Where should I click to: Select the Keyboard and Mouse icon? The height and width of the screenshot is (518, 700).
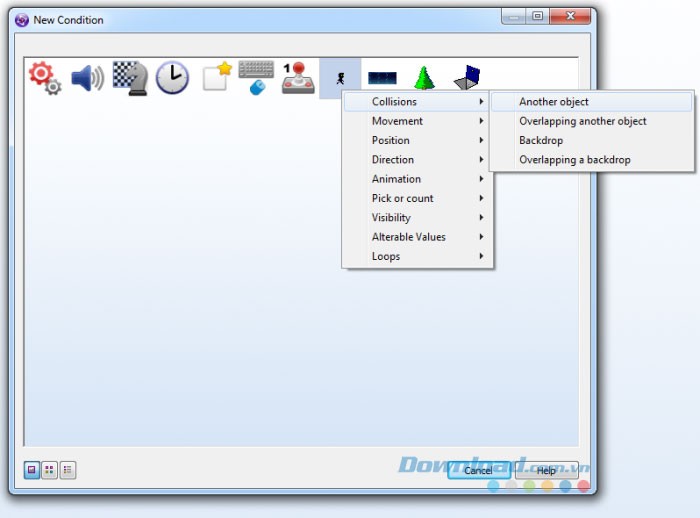coord(256,77)
